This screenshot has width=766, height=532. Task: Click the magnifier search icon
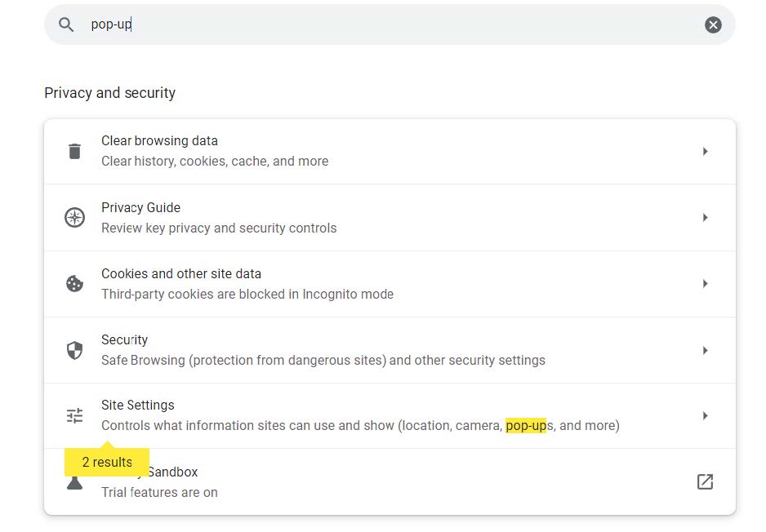[x=66, y=24]
